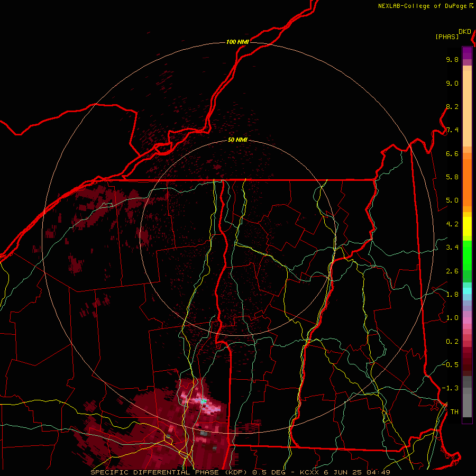The height and width of the screenshot is (476, 476).
Task: Click the 9.8 legend value
Action: (452, 59)
